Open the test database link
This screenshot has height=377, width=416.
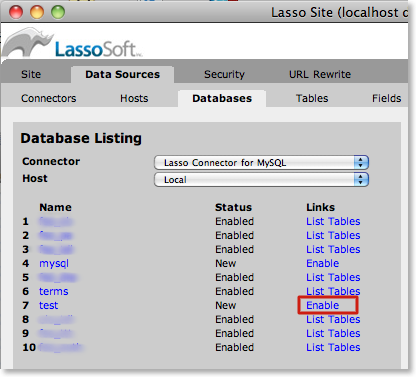(x=49, y=305)
